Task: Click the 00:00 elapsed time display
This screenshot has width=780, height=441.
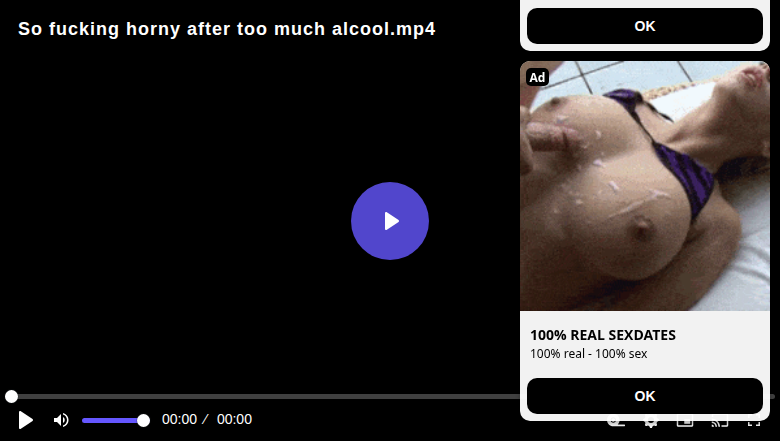Action: tap(180, 419)
